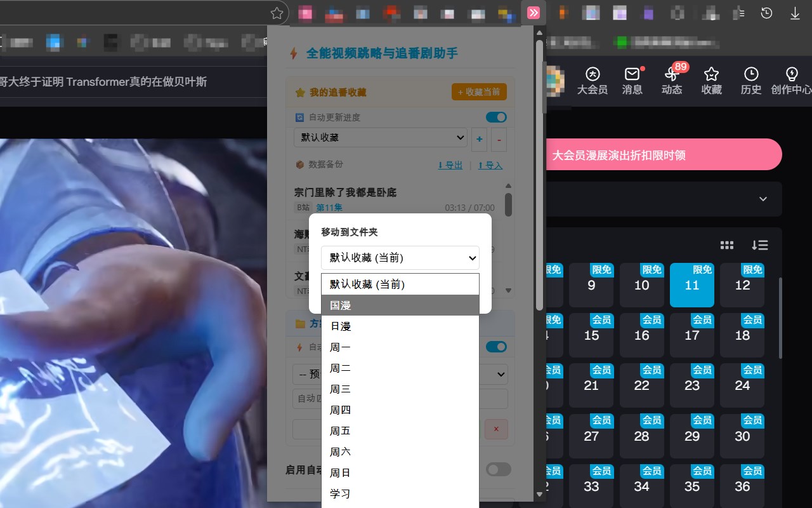Open the 默认收藏 folder selector in panel
This screenshot has height=508, width=812.
(381, 138)
